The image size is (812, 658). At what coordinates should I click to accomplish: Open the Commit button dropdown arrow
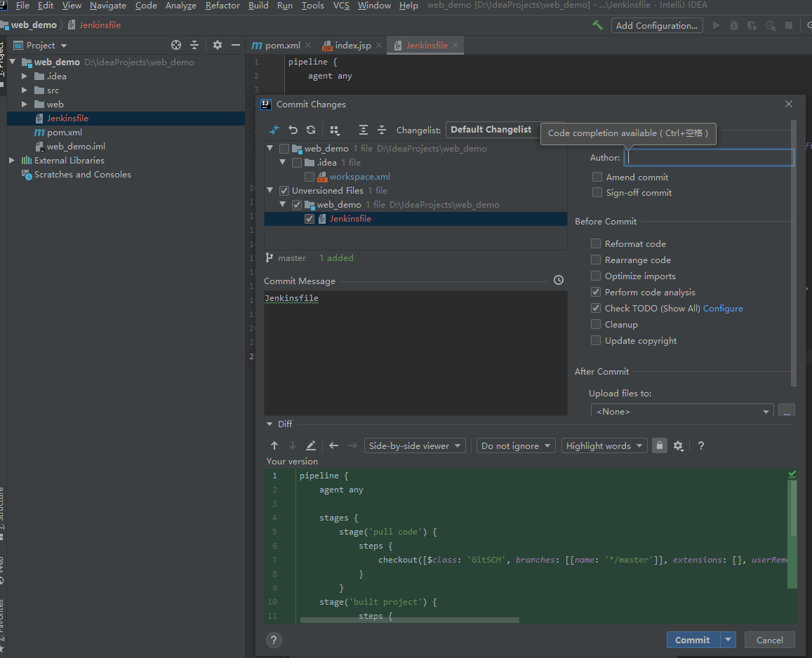[x=728, y=640]
